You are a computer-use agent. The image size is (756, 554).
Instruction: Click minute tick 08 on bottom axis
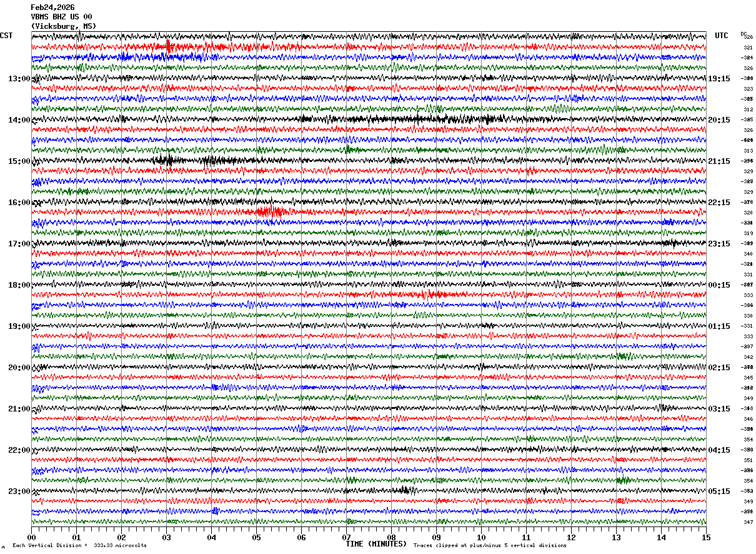pyautogui.click(x=391, y=537)
